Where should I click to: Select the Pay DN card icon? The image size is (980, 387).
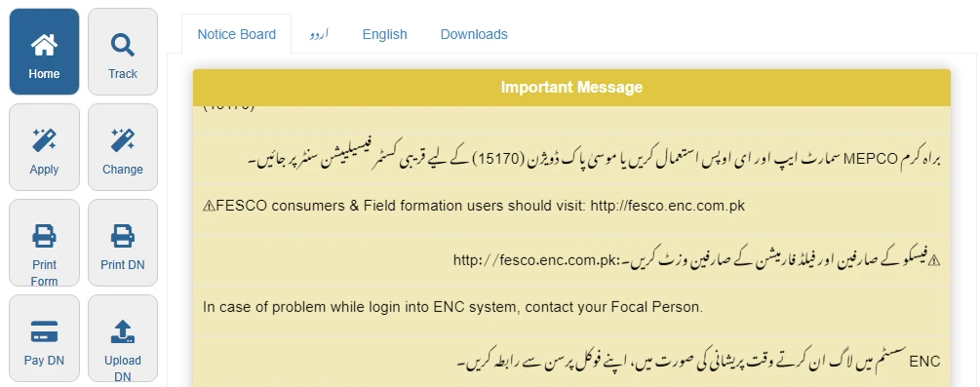(x=44, y=332)
